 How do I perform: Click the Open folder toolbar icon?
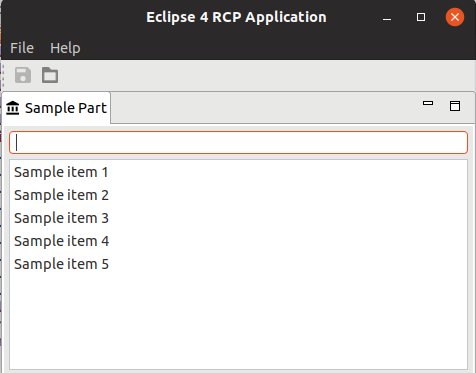pyautogui.click(x=50, y=75)
